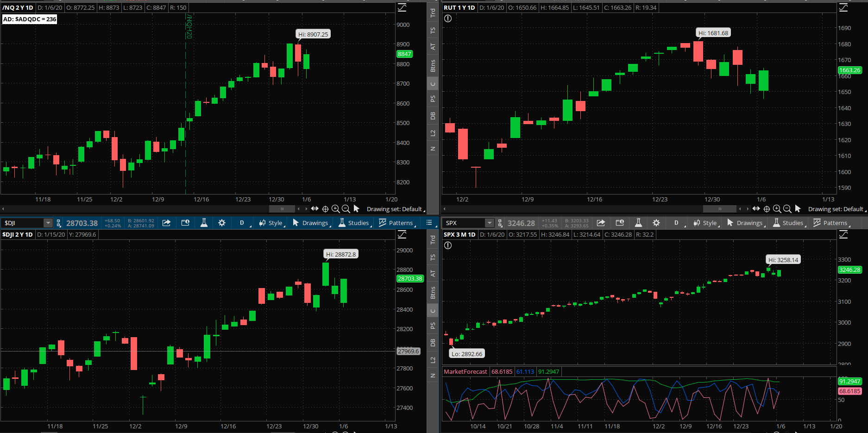
Task: Click the symbol link icon beside the SPX field
Action: click(500, 223)
